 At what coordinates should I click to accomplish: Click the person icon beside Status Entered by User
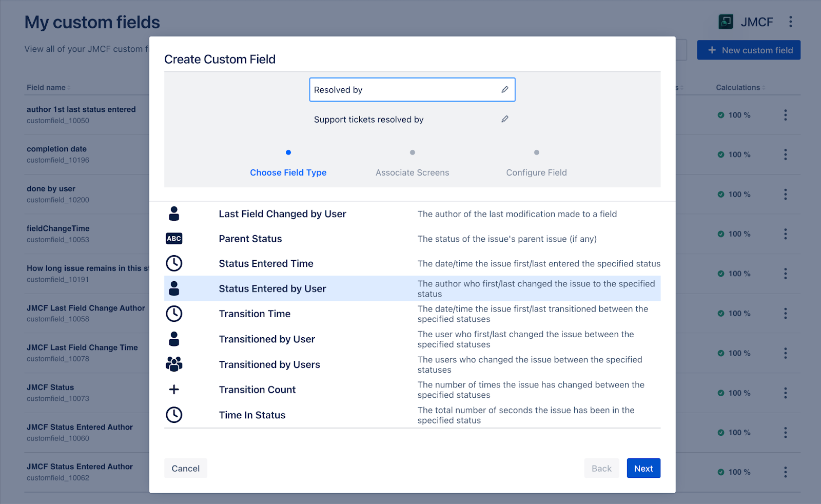pos(174,288)
